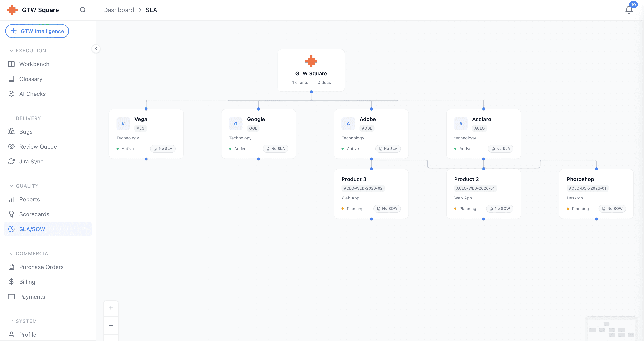Collapse the EXECUTION section

tap(11, 51)
